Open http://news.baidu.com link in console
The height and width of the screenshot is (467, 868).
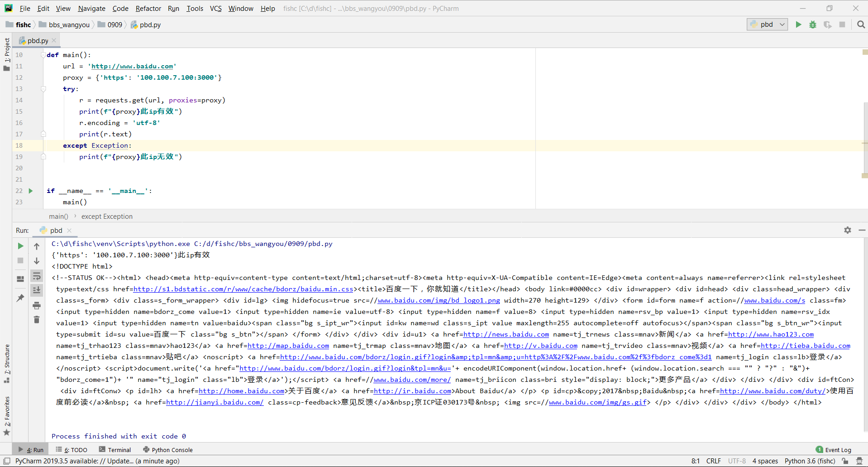[x=506, y=334]
